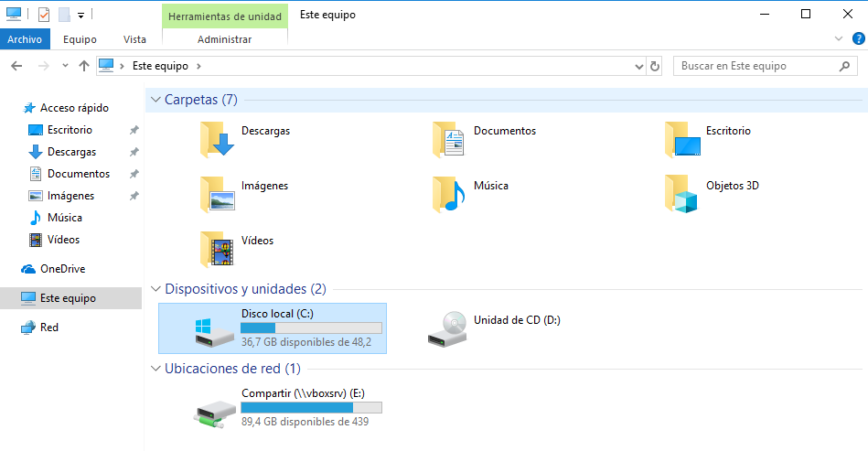
Task: Collapse the Carpetas group
Action: coord(155,100)
